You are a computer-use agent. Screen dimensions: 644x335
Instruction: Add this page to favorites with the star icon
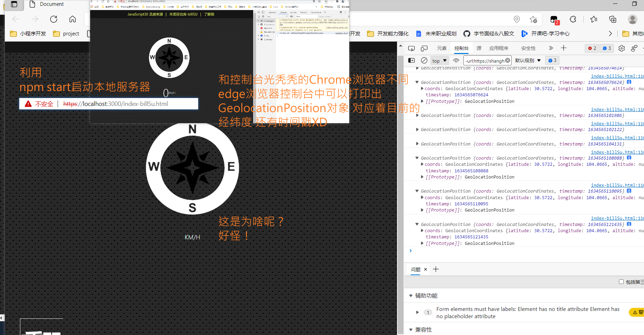pyautogui.click(x=533, y=19)
